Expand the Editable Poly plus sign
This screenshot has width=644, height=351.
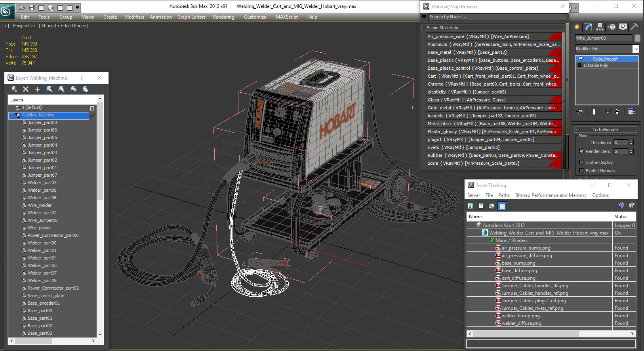tap(580, 65)
